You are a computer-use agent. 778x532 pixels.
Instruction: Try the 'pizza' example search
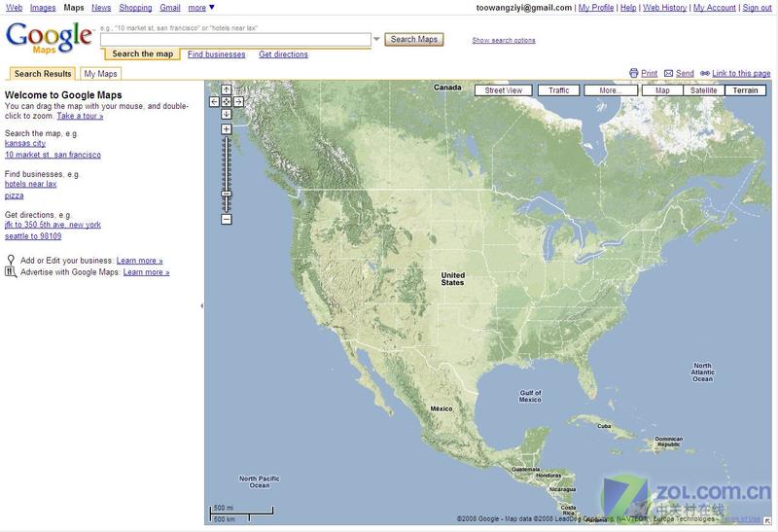15,195
